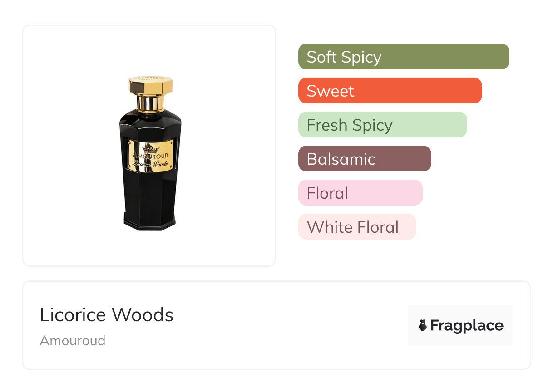Click the crown emblem on the bottle label
Viewport: 553px width, 392px height.
click(150, 148)
